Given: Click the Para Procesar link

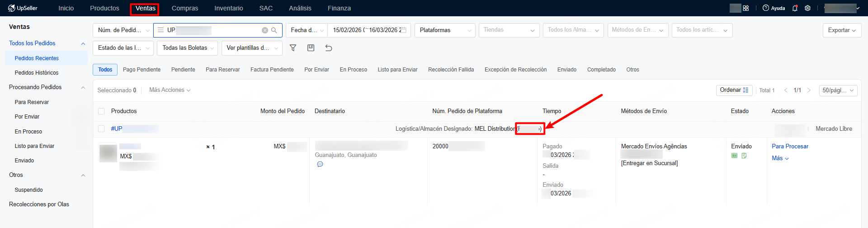Looking at the screenshot, I should click(790, 146).
